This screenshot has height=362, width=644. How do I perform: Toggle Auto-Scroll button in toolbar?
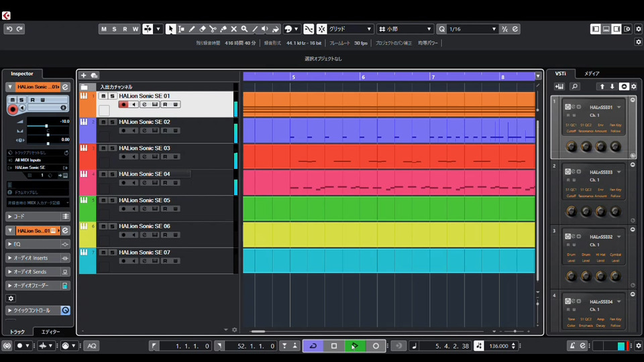tap(148, 29)
